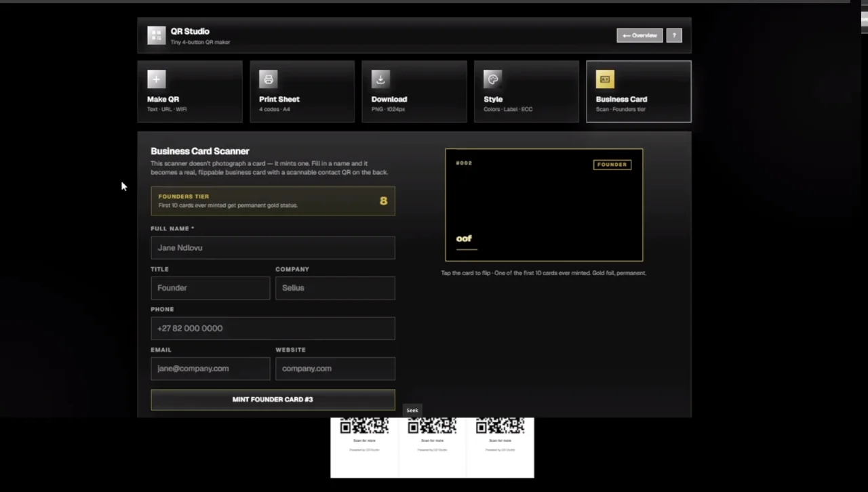Focus the Phone number field
This screenshot has width=868, height=492.
click(x=273, y=328)
